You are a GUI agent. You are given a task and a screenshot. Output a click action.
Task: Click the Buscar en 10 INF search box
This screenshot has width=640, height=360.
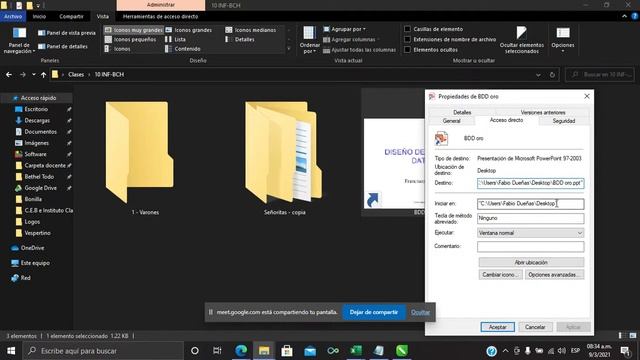(600, 75)
